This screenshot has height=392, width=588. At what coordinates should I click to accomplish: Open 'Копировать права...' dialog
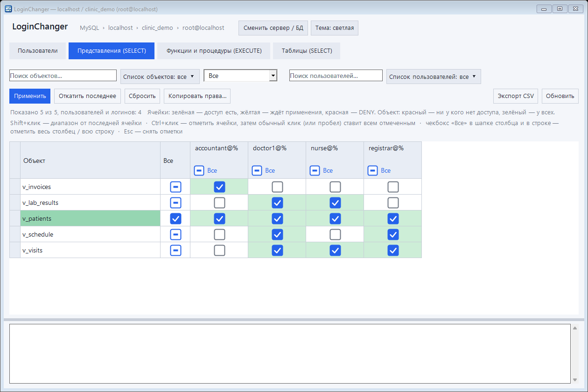click(197, 96)
